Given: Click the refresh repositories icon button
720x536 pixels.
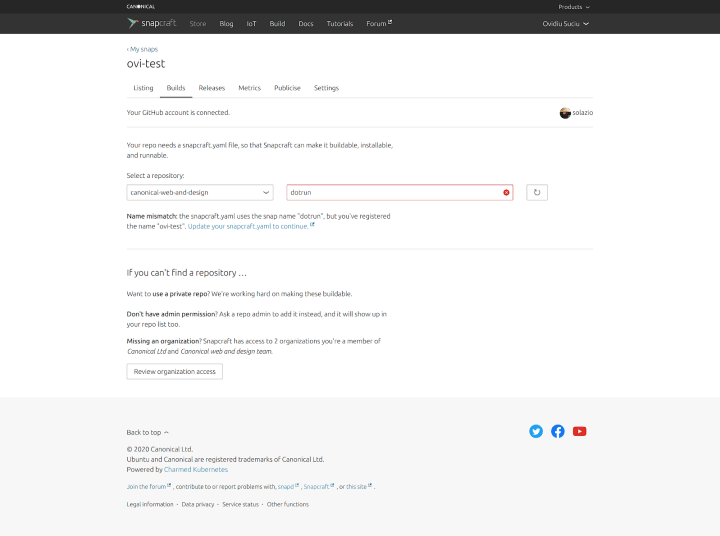Looking at the screenshot, I should click(x=537, y=192).
